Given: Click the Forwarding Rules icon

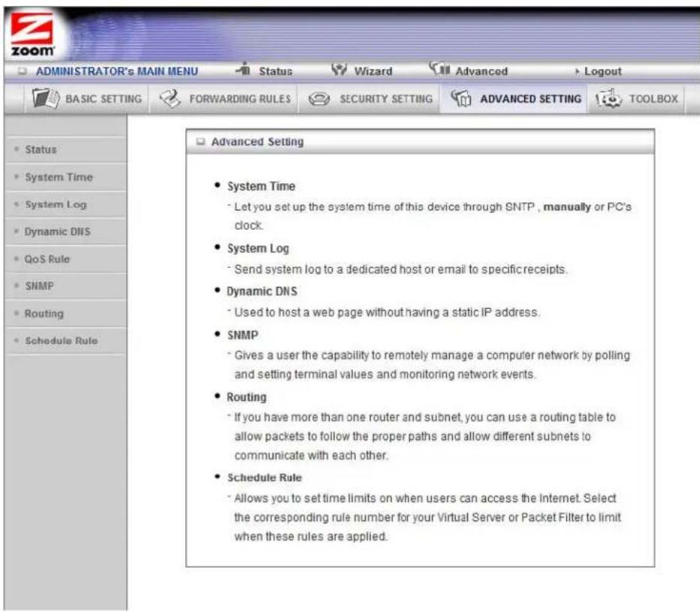Looking at the screenshot, I should click(x=170, y=98).
